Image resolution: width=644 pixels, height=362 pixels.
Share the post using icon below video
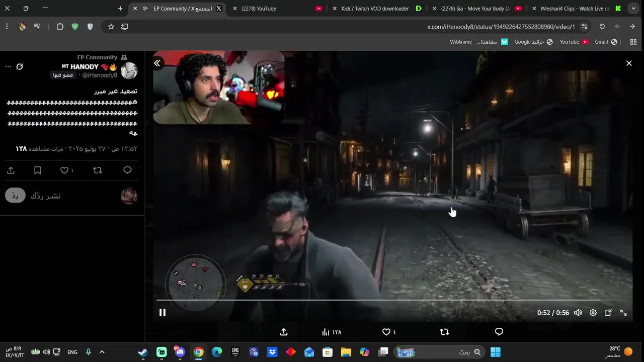coord(284,332)
